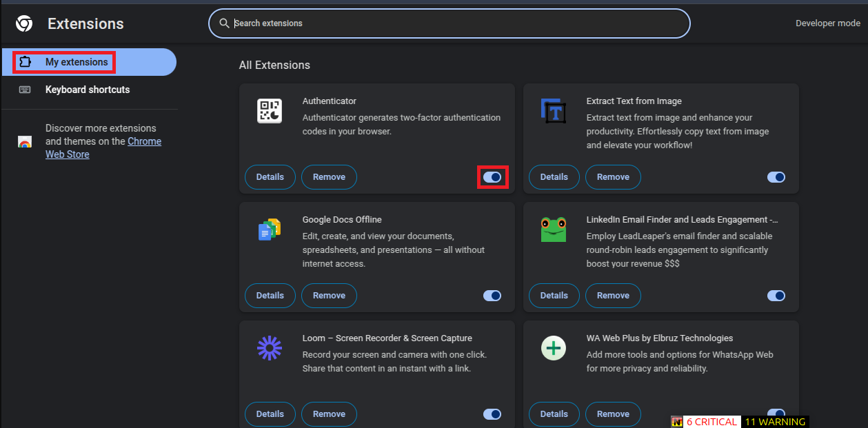Remove the LinkedIn Email Finder extension

[613, 296]
